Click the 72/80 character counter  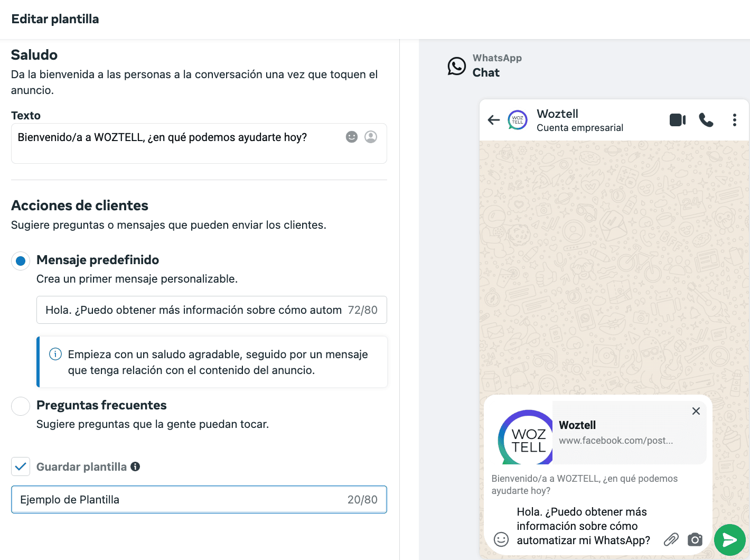click(363, 310)
